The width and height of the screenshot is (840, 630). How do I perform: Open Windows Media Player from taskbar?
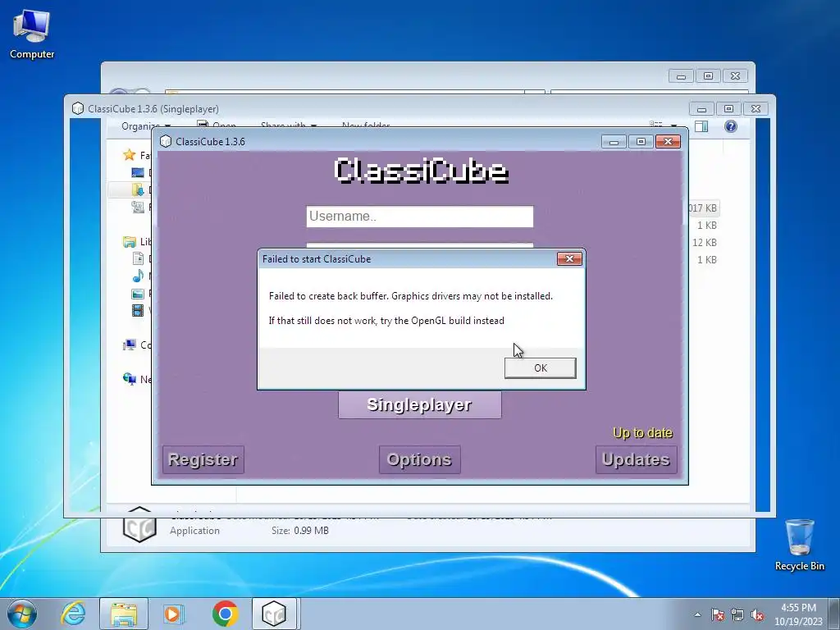(x=173, y=614)
